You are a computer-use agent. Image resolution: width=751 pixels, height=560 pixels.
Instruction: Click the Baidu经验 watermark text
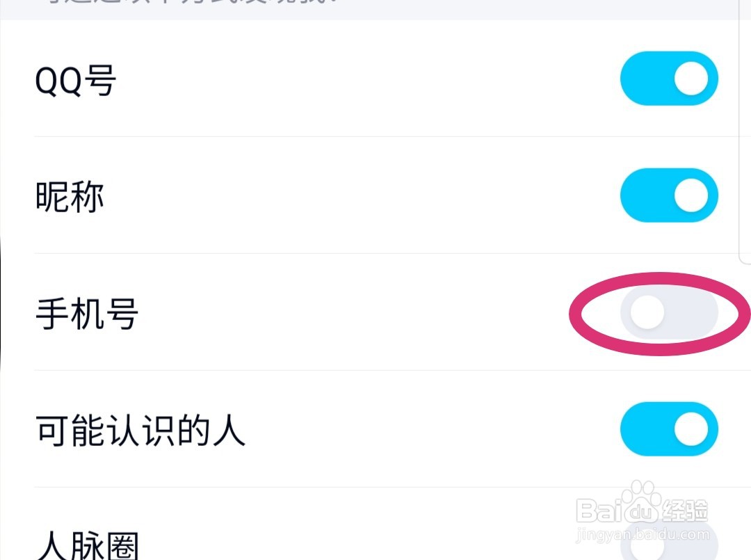pyautogui.click(x=642, y=510)
